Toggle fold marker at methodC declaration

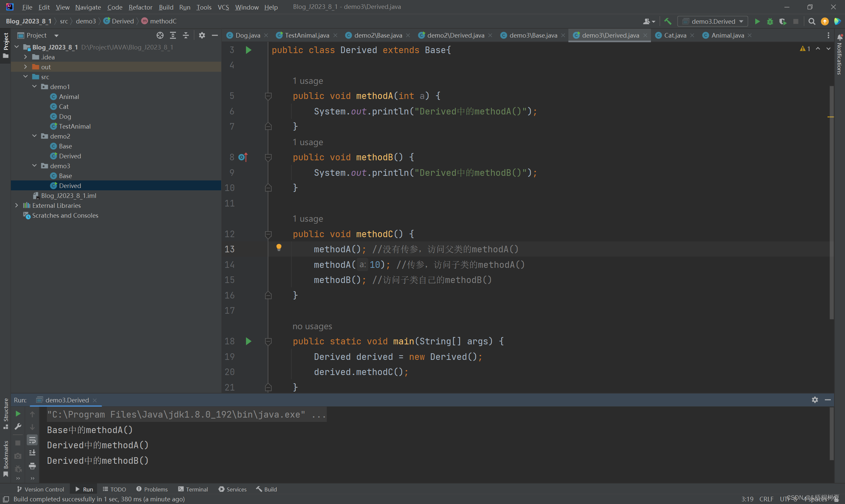268,234
